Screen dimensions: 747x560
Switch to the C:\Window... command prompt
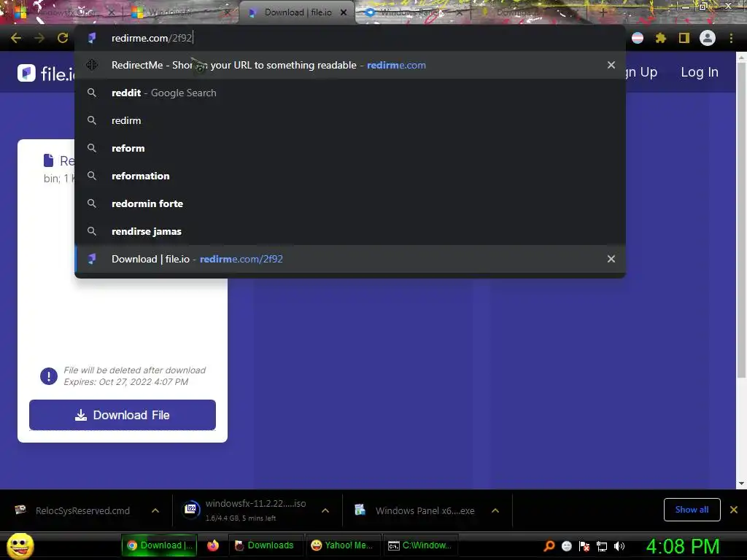(x=419, y=545)
